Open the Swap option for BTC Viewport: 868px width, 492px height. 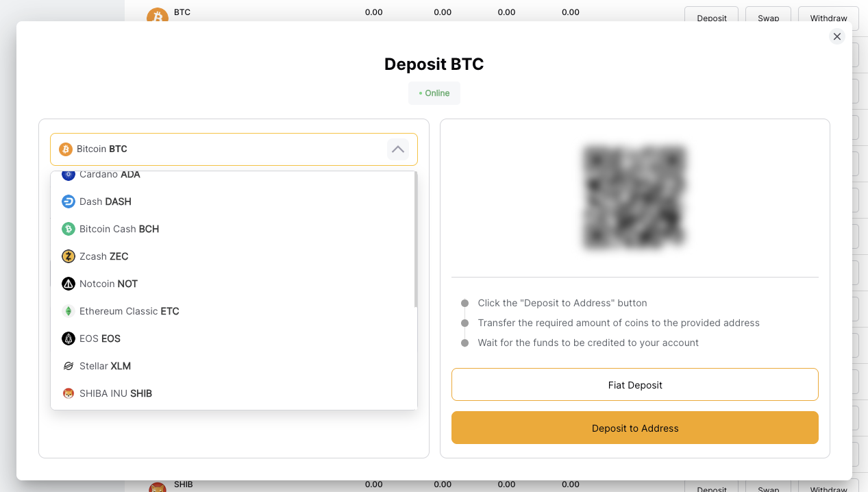(x=768, y=19)
